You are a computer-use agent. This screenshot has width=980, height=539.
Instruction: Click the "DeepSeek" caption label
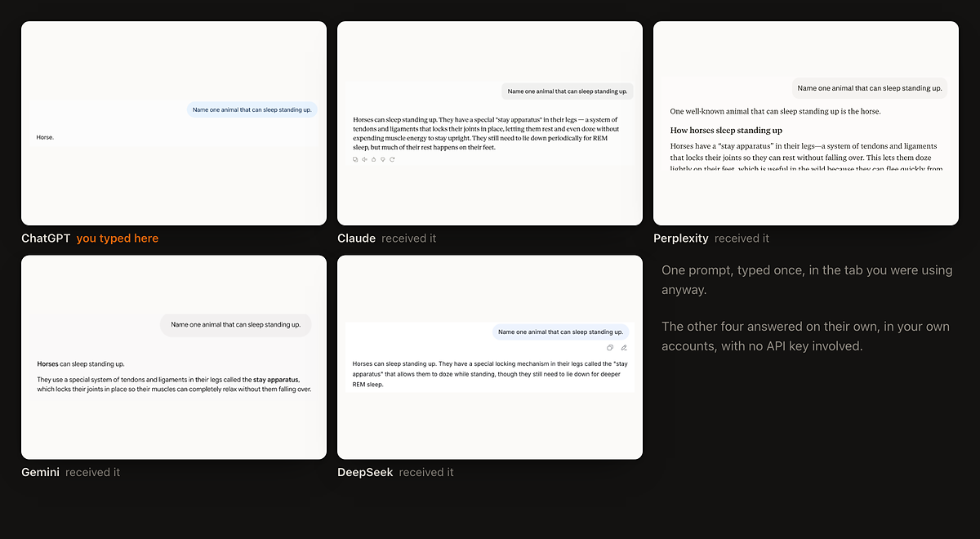pos(365,472)
